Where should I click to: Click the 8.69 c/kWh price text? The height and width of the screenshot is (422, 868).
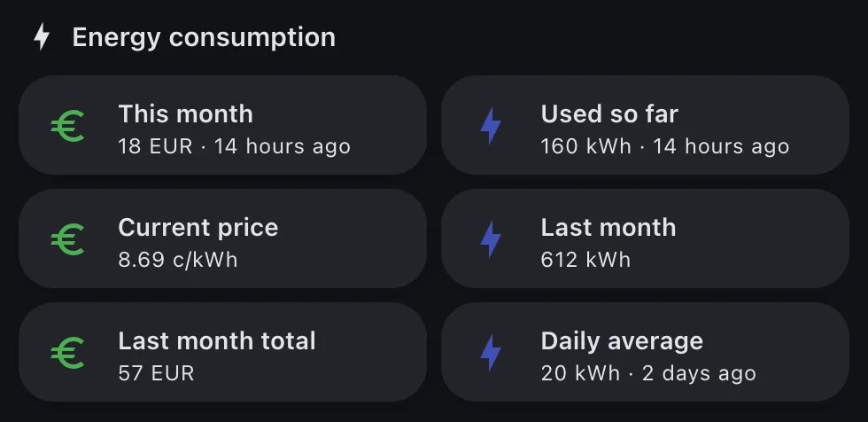(178, 261)
